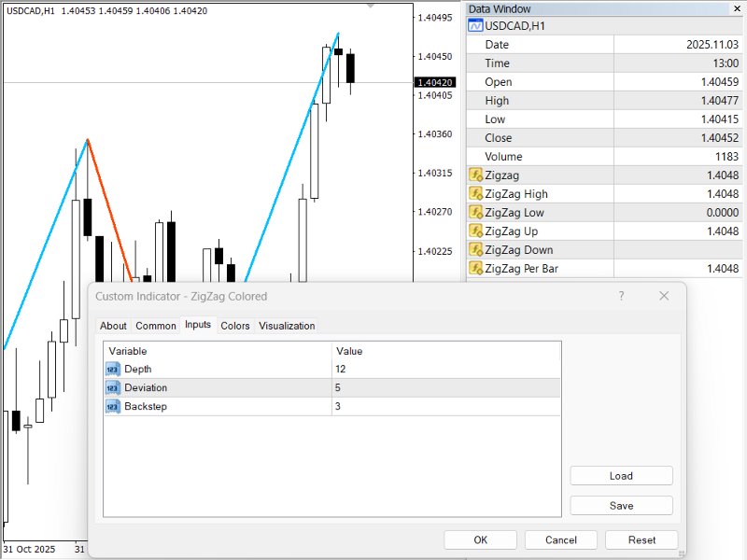Click the 123 icon beside Backstep
Screen dimensions: 747x560
pyautogui.click(x=112, y=406)
